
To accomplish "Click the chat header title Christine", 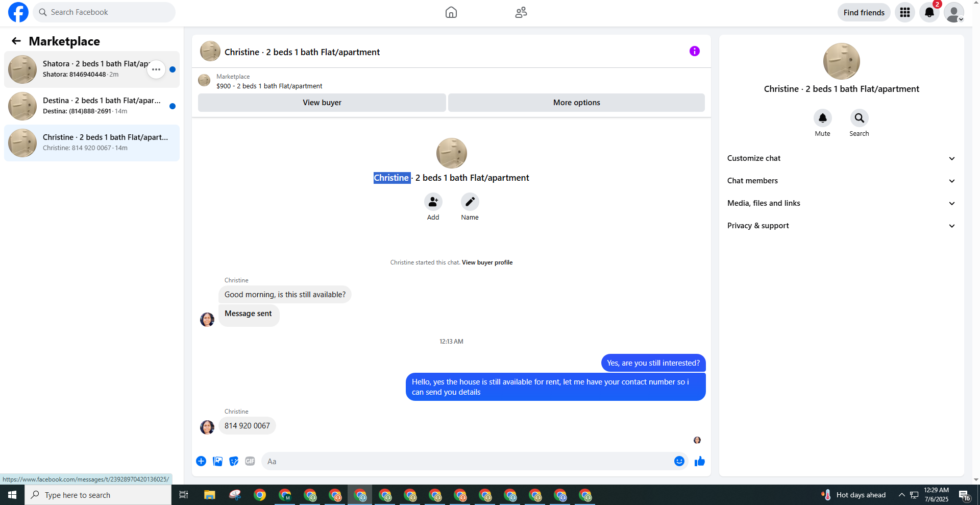I will 302,52.
